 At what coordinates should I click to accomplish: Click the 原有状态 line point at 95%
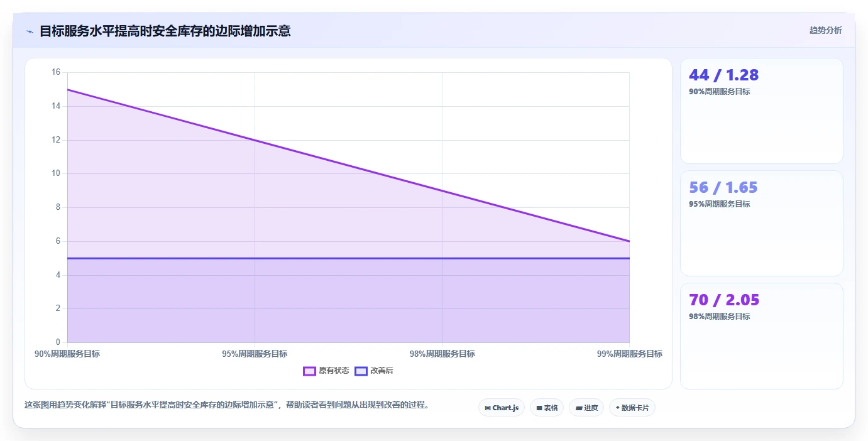(x=255, y=140)
